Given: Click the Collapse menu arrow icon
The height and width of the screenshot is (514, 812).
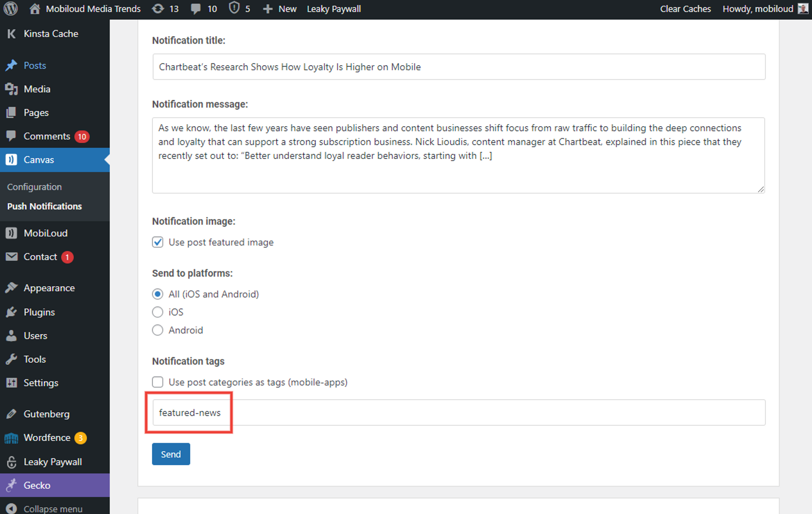Looking at the screenshot, I should click(x=11, y=509).
